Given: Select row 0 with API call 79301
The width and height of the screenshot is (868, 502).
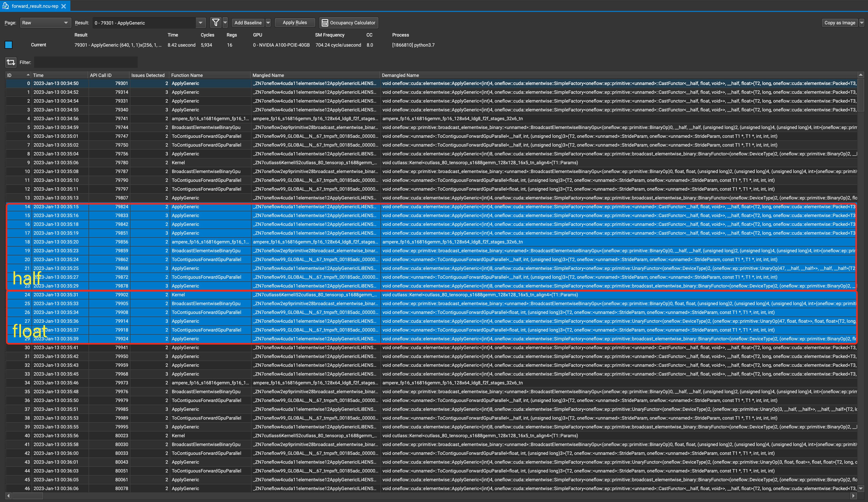Looking at the screenshot, I should [431, 83].
